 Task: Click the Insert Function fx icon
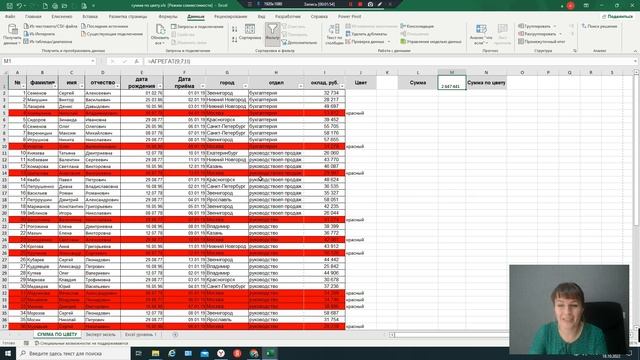point(137,61)
